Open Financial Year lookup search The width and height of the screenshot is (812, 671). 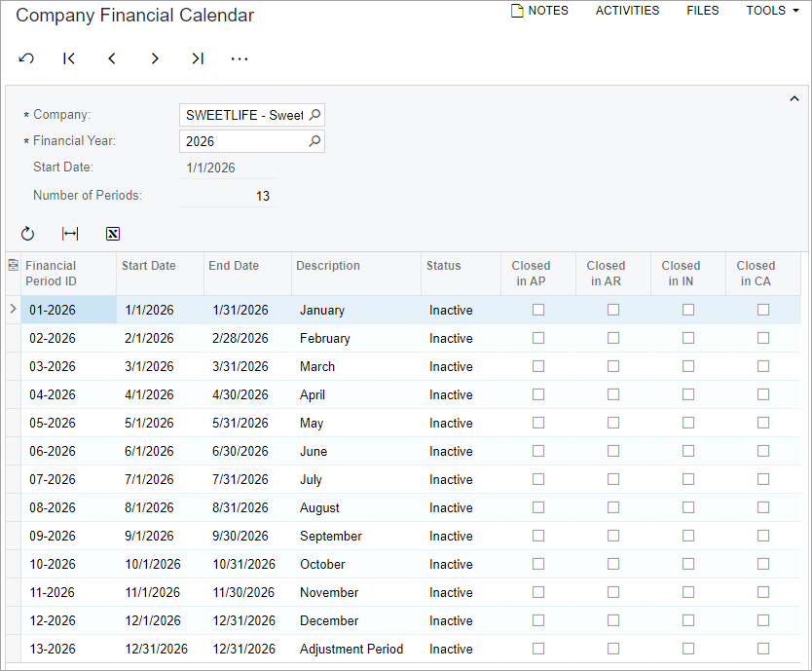pos(314,141)
